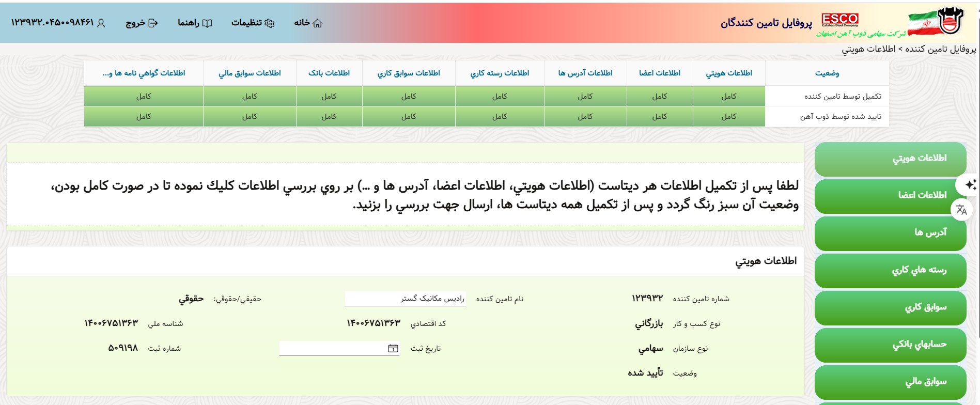Click the sparkle AI assistant icon
The height and width of the screenshot is (405, 980).
click(970, 185)
